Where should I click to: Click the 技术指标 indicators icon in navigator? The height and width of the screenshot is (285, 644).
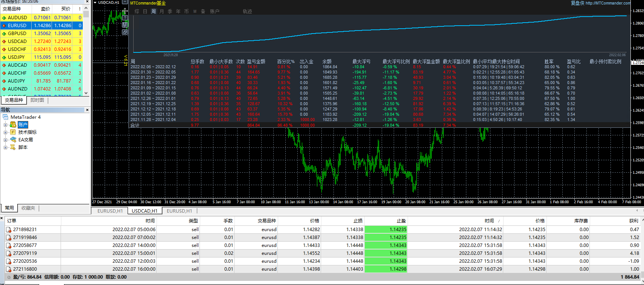tap(13, 132)
